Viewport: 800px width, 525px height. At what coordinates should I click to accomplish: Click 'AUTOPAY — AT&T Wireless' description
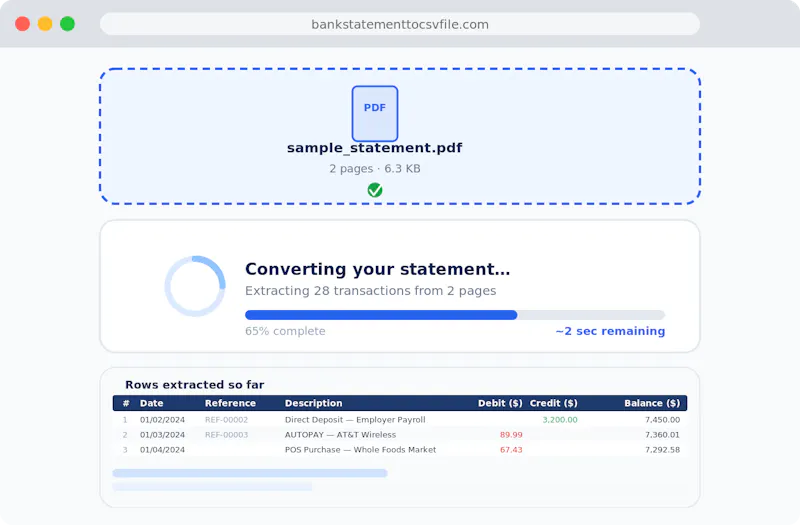pos(340,435)
